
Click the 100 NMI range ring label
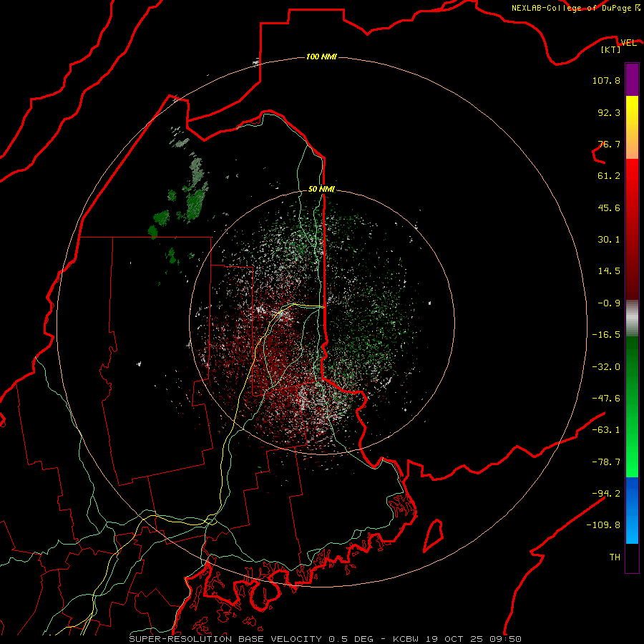point(321,57)
